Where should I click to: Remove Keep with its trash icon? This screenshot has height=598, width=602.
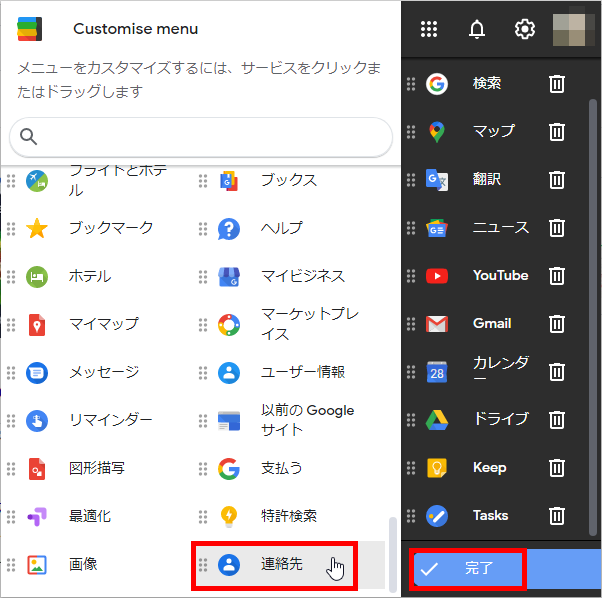pyautogui.click(x=557, y=468)
